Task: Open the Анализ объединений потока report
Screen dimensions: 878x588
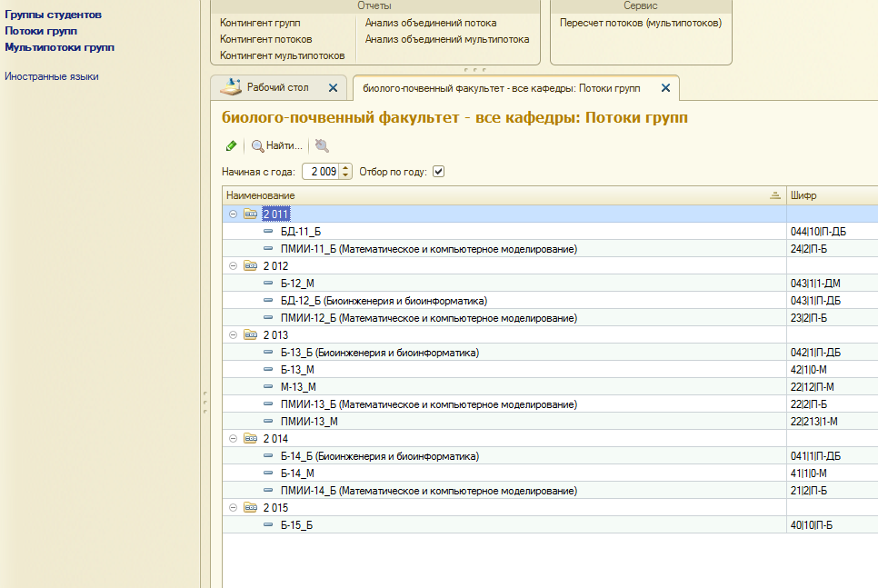Action: [431, 23]
